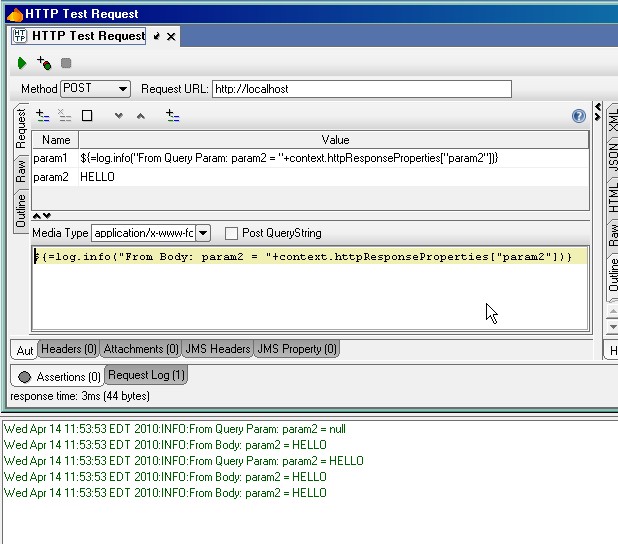
Task: Switch to the Headers (0) tab
Action: 68,349
